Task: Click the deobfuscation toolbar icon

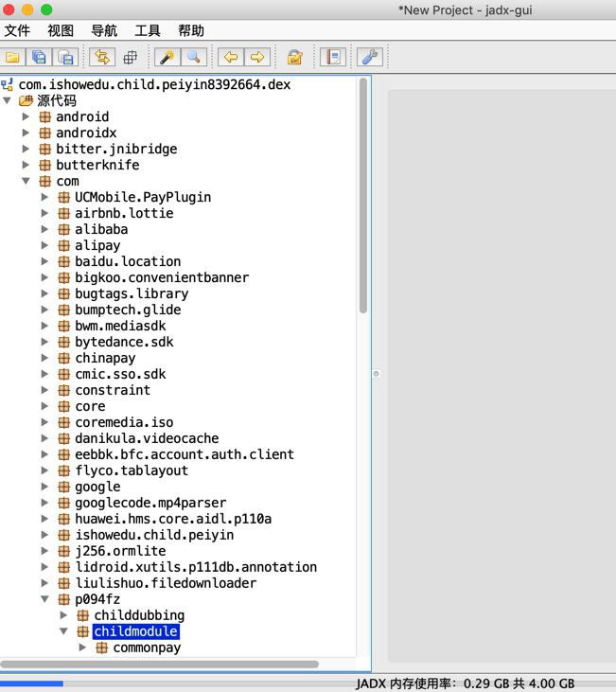Action: (x=294, y=57)
